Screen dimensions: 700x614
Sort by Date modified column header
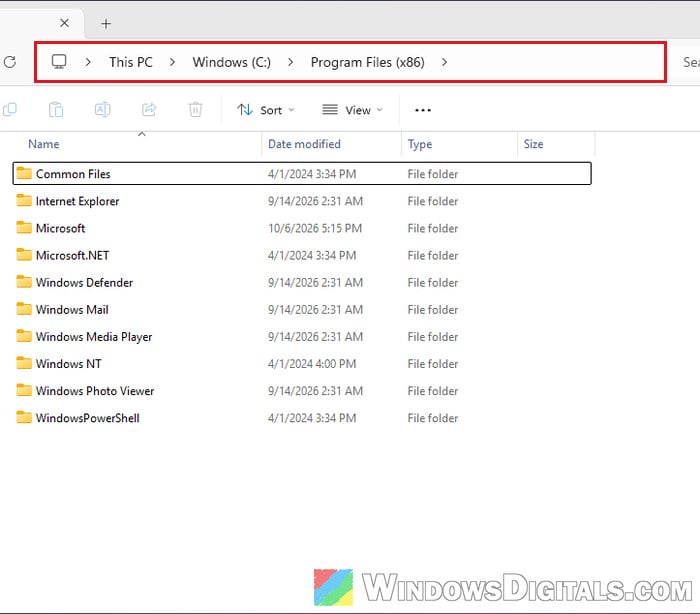[x=304, y=144]
